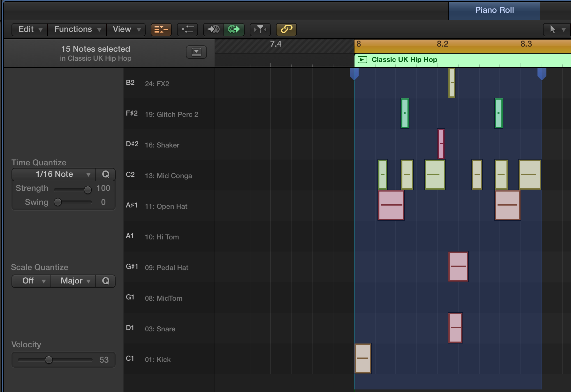Click the Strength value 100
The width and height of the screenshot is (571, 392).
pyautogui.click(x=103, y=188)
